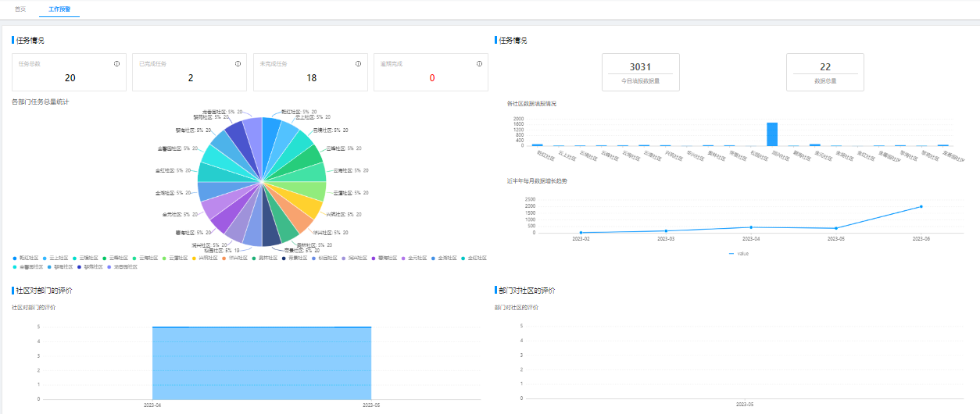This screenshot has height=414, width=980.
Task: Click the tallest bar in 各社区数据填报情况 chart
Action: coord(772,134)
